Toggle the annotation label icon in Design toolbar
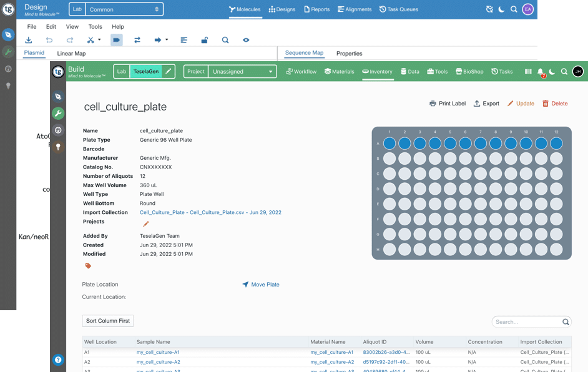 (116, 40)
